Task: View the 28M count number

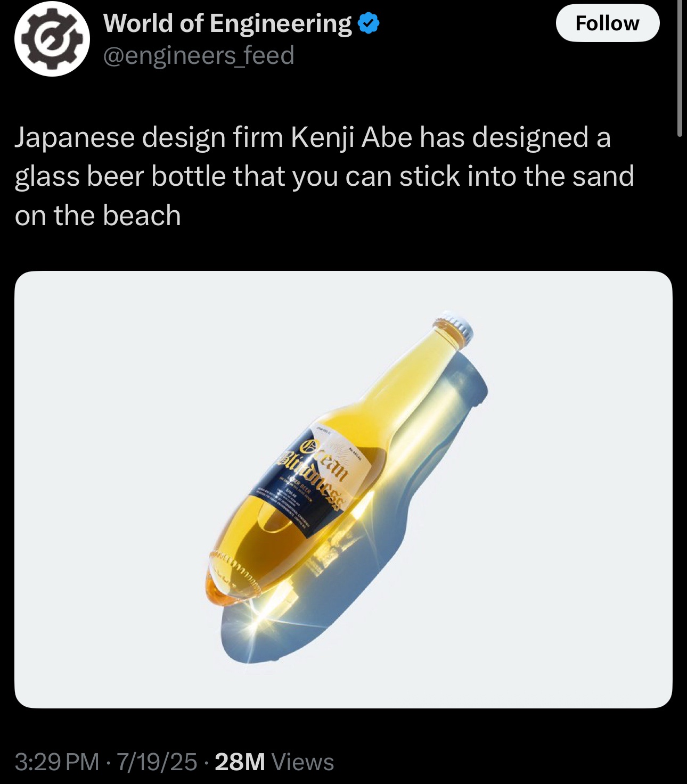Action: click(x=240, y=762)
